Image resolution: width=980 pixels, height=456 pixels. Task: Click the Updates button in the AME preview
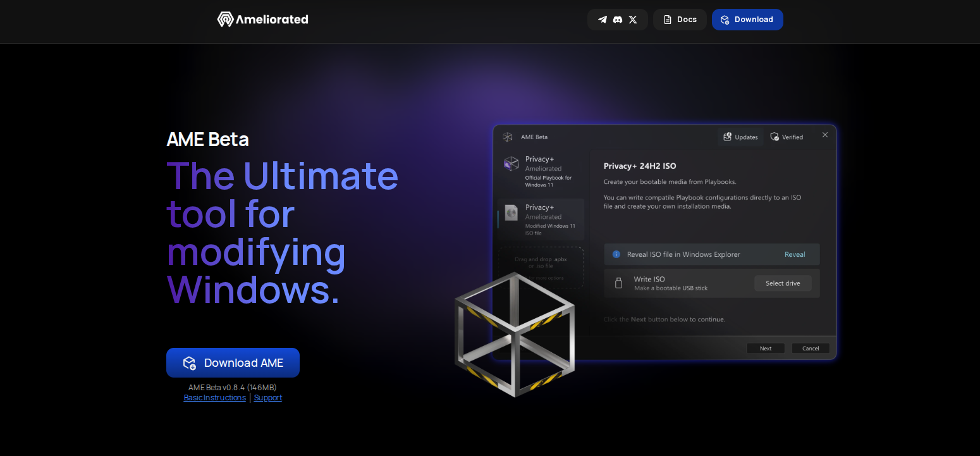point(740,137)
